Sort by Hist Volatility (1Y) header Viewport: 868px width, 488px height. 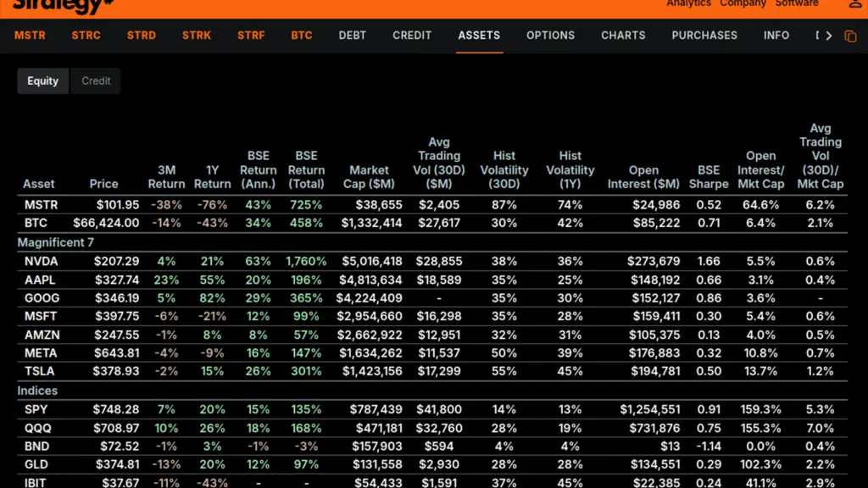coord(570,169)
